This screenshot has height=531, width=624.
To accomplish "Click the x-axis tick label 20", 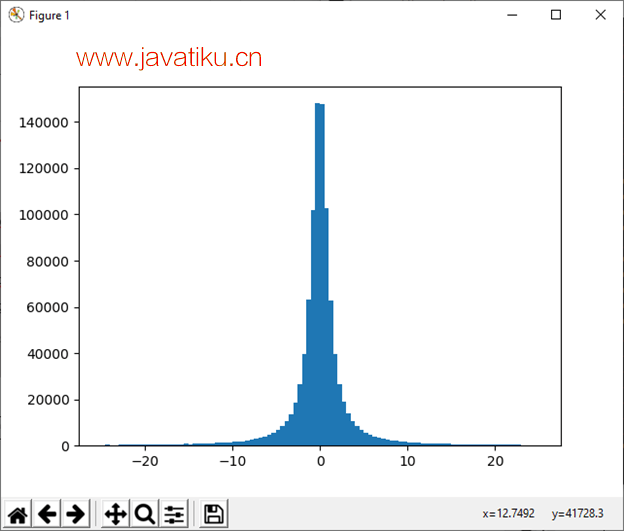I will coord(495,461).
